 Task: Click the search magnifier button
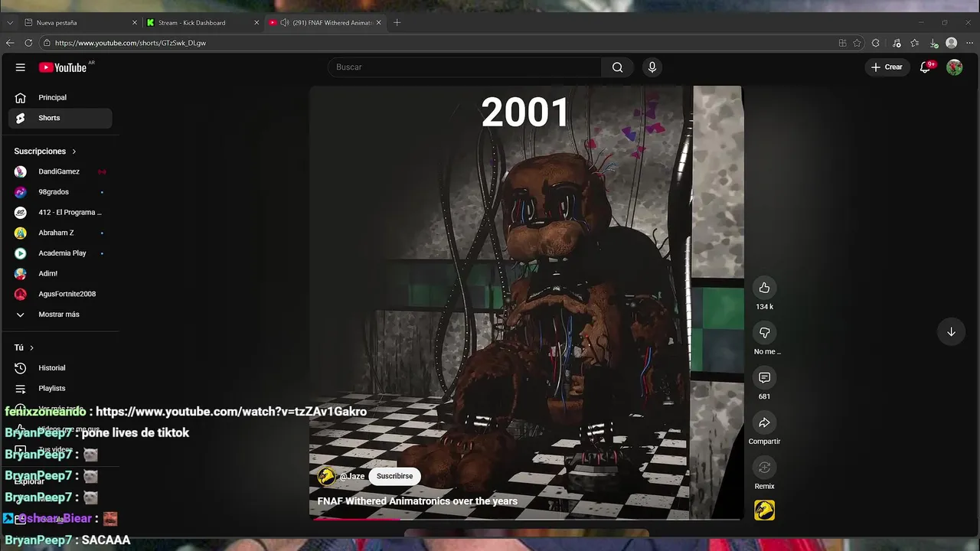(x=617, y=67)
